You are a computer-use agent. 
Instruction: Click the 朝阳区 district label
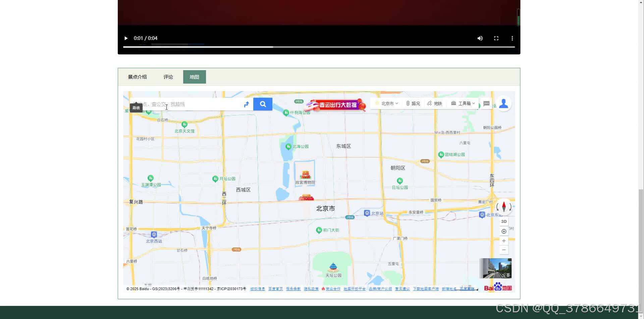398,168
